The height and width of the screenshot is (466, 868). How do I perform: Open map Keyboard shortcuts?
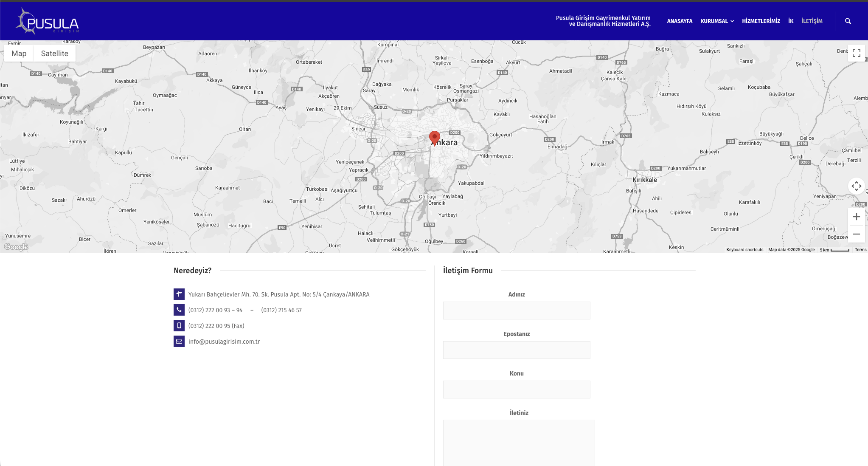click(744, 250)
